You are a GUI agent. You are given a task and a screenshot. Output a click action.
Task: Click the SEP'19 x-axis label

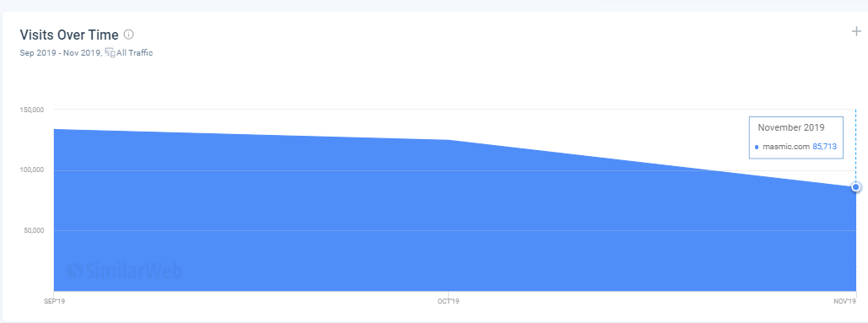pos(54,301)
